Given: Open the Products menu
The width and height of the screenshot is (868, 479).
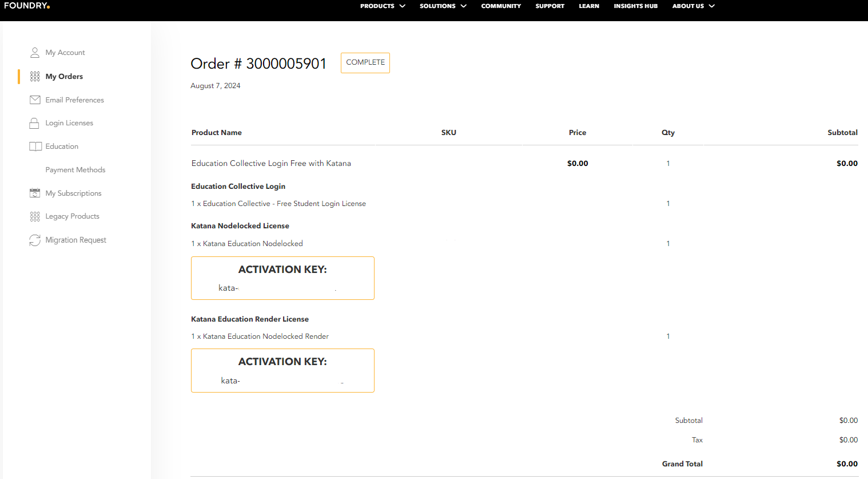Looking at the screenshot, I should [x=377, y=6].
